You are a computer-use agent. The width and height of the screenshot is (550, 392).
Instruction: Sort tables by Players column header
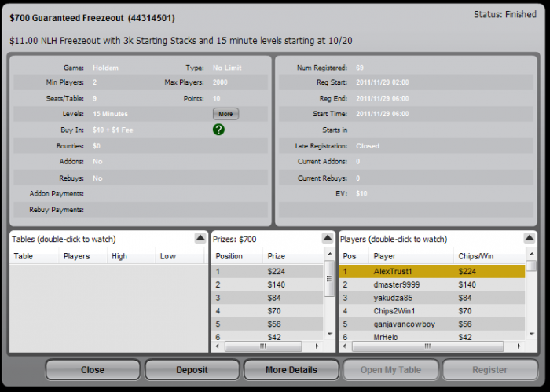click(x=82, y=256)
